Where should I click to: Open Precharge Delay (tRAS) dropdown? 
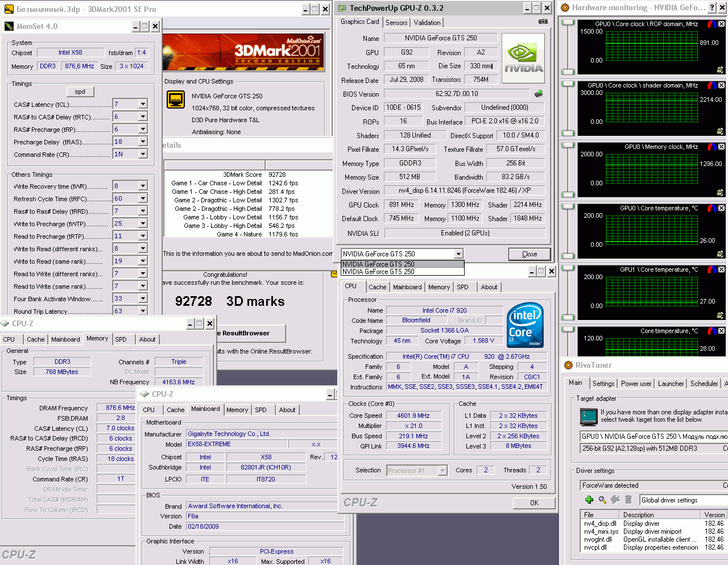(143, 142)
